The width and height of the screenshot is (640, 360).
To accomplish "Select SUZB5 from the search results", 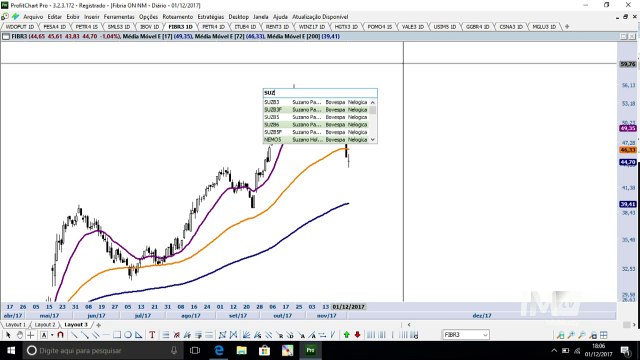I will [316, 117].
